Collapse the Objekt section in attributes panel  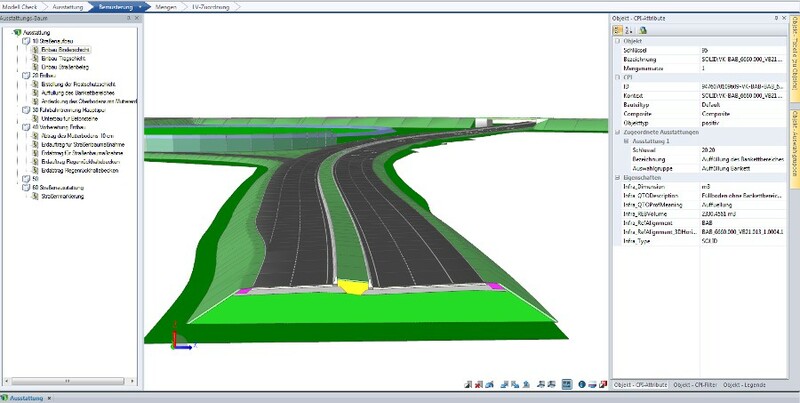coord(615,41)
